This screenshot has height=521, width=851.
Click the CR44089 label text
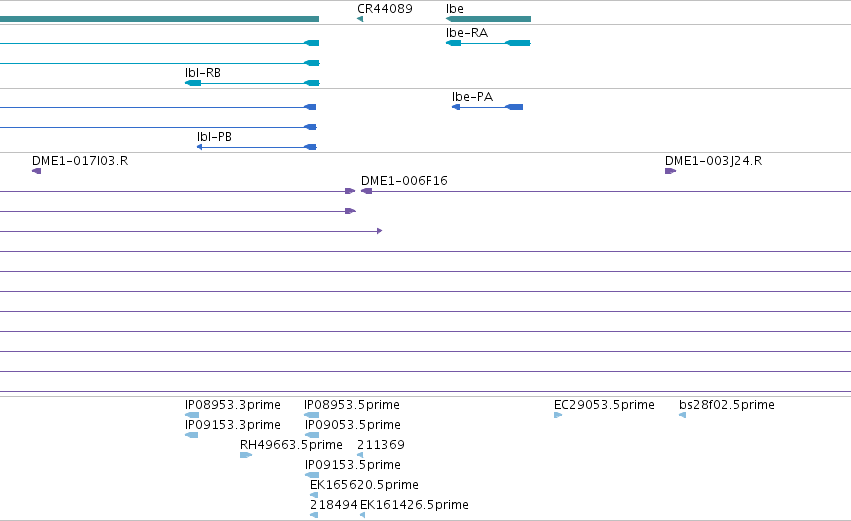[385, 9]
